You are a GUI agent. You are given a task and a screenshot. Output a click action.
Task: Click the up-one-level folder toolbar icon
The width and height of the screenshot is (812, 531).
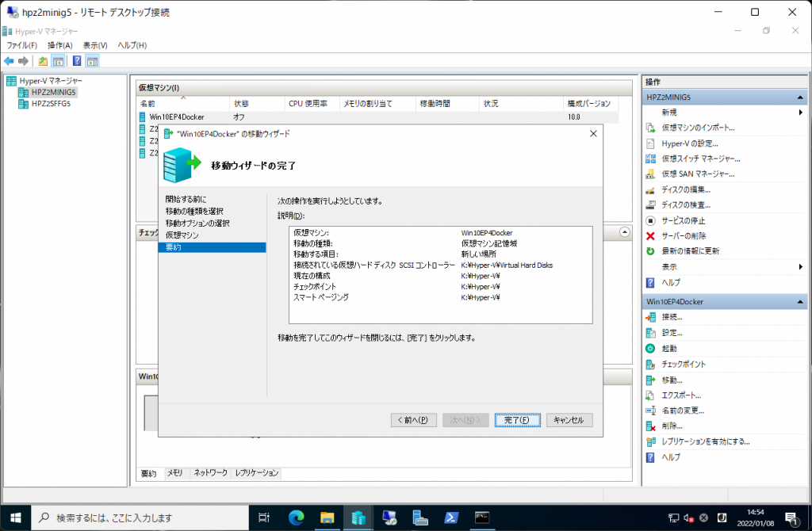click(43, 61)
